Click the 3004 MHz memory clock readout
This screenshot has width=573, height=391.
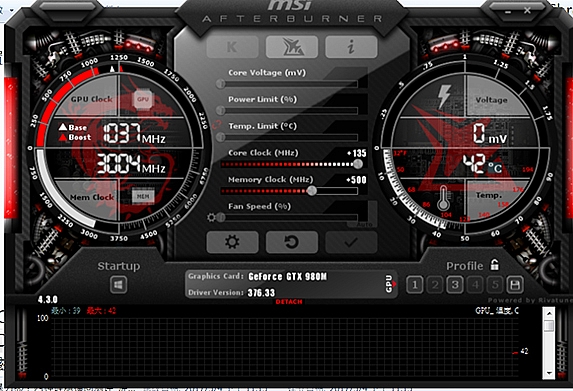[x=131, y=164]
